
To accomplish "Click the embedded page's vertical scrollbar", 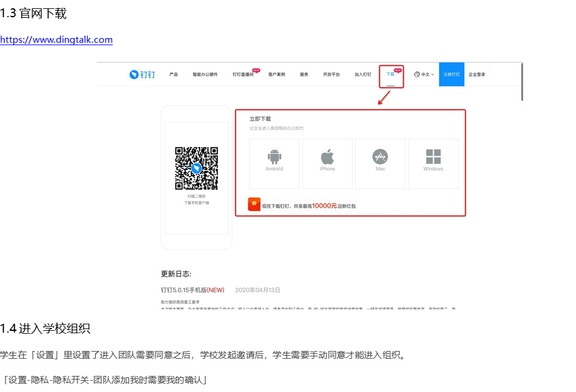I will click(521, 81).
